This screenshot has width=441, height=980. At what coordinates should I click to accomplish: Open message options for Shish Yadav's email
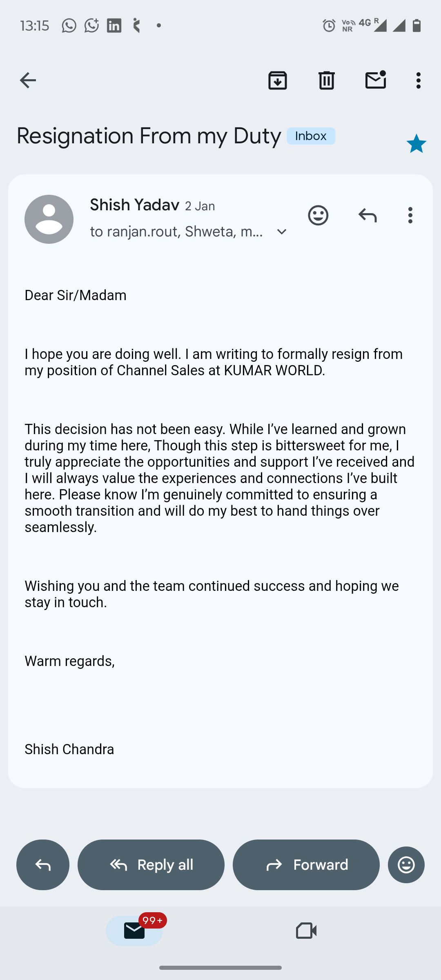click(410, 215)
